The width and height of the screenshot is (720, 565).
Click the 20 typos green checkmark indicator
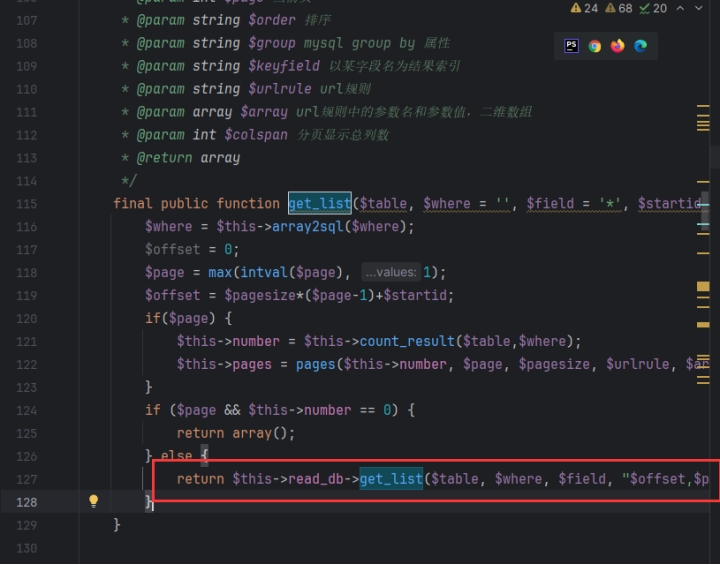[658, 8]
